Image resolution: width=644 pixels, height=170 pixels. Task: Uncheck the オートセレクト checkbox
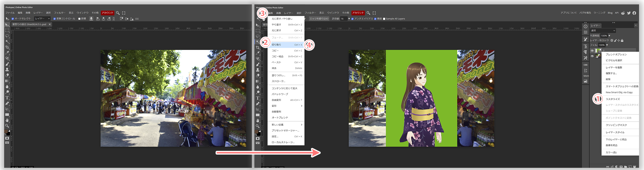[13, 19]
